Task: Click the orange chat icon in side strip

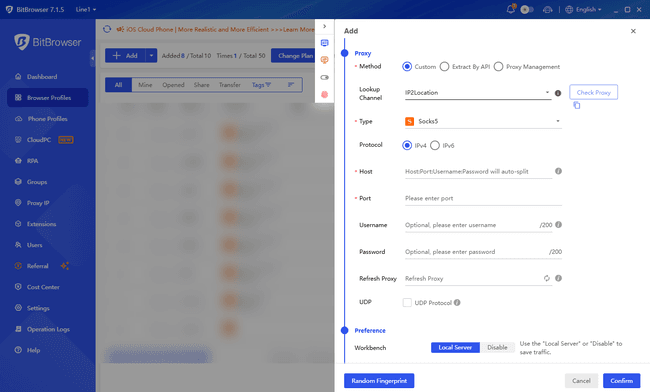Action: tap(325, 60)
